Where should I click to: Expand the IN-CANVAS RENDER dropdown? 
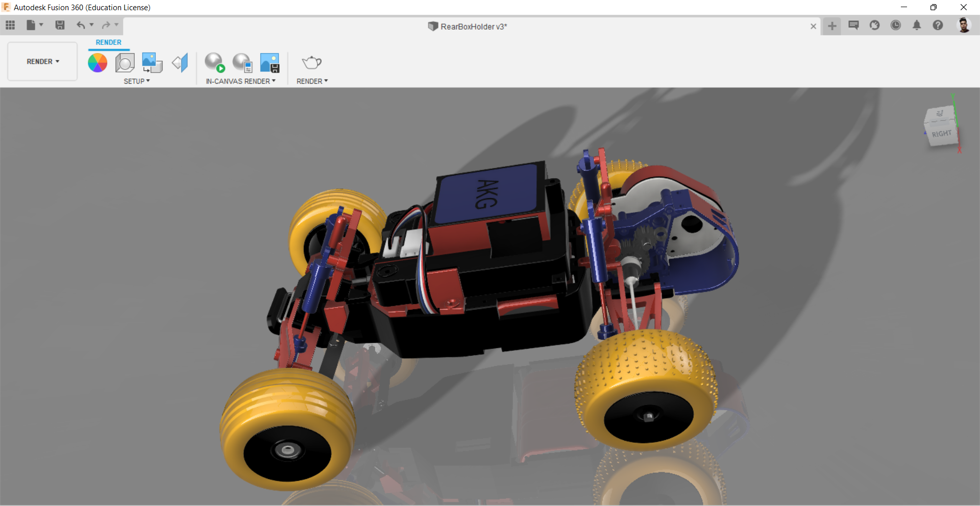coord(240,81)
